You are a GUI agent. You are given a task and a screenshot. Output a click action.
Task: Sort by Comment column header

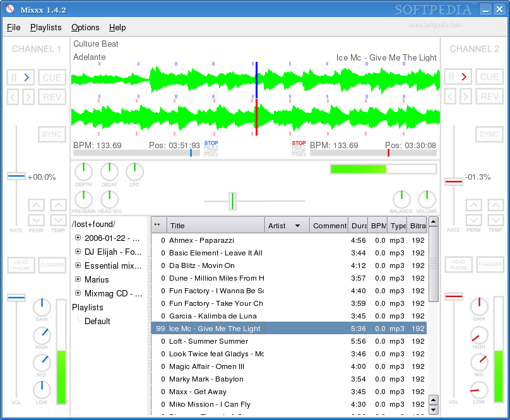coord(329,226)
